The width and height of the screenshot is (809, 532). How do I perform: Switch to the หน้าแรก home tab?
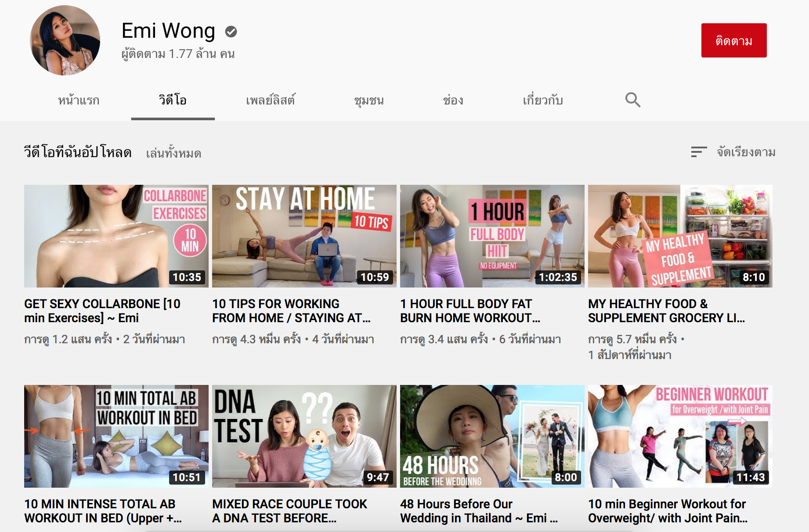(79, 101)
